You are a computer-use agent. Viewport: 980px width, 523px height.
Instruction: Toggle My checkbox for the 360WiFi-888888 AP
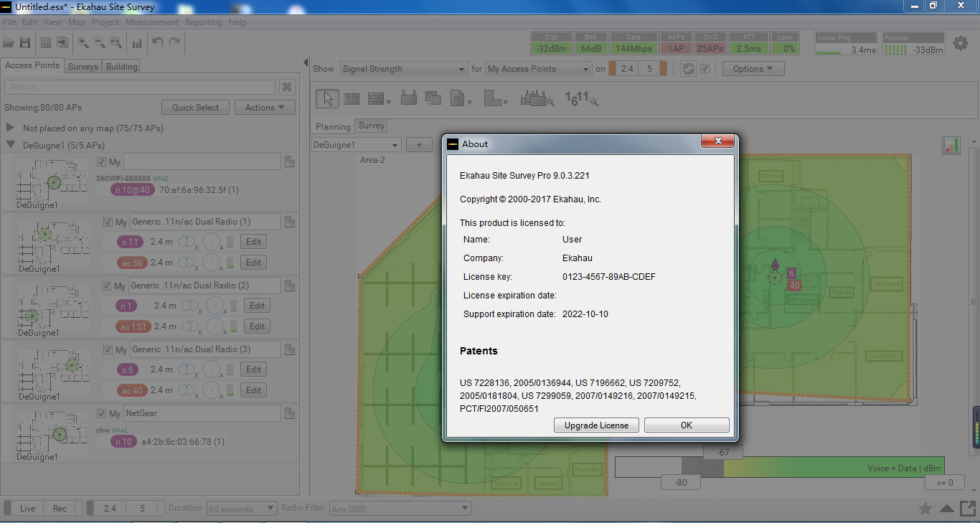101,162
